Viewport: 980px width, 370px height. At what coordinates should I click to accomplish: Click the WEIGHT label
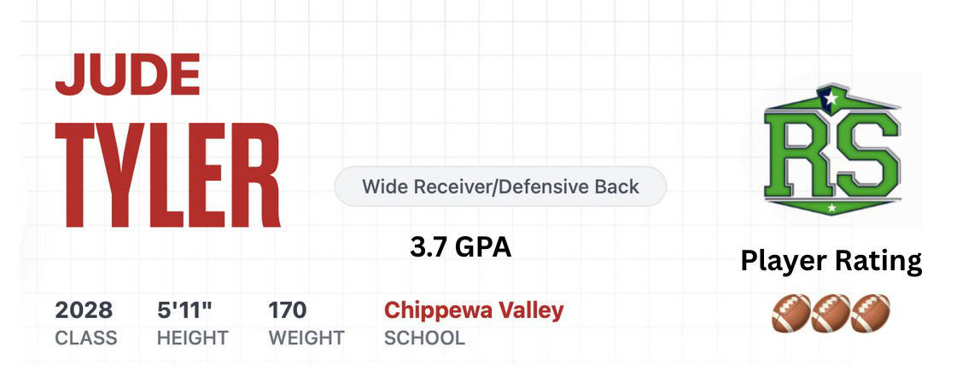point(306,338)
